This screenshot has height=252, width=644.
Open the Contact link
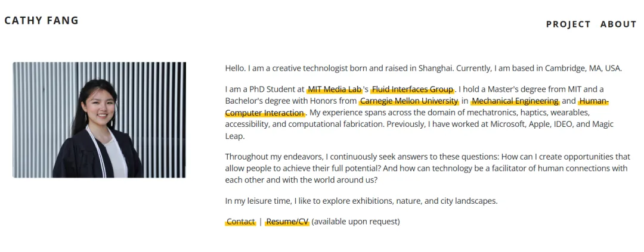pos(240,222)
